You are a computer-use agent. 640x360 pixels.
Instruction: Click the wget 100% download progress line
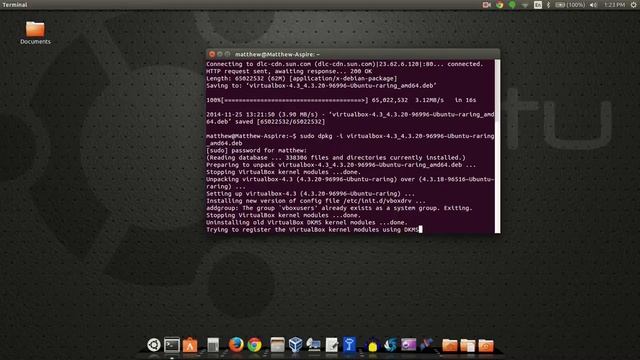tap(341, 100)
